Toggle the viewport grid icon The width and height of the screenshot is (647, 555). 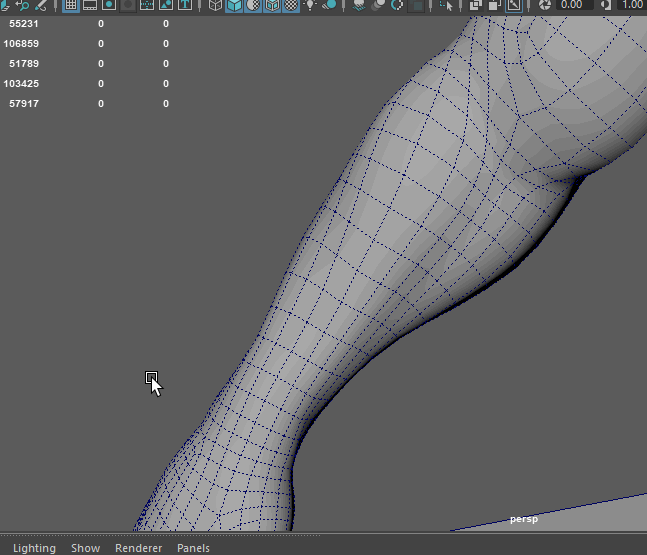coord(71,5)
